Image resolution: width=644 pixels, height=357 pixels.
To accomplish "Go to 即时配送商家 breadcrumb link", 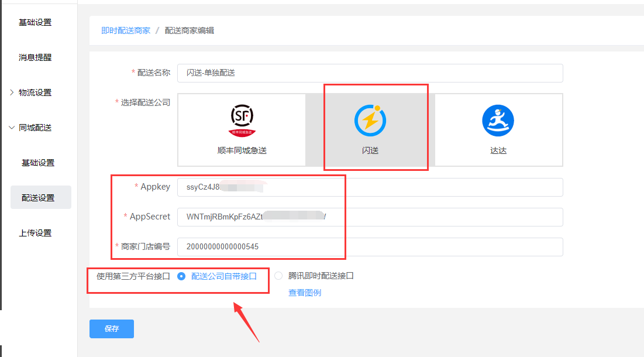I will click(x=126, y=30).
